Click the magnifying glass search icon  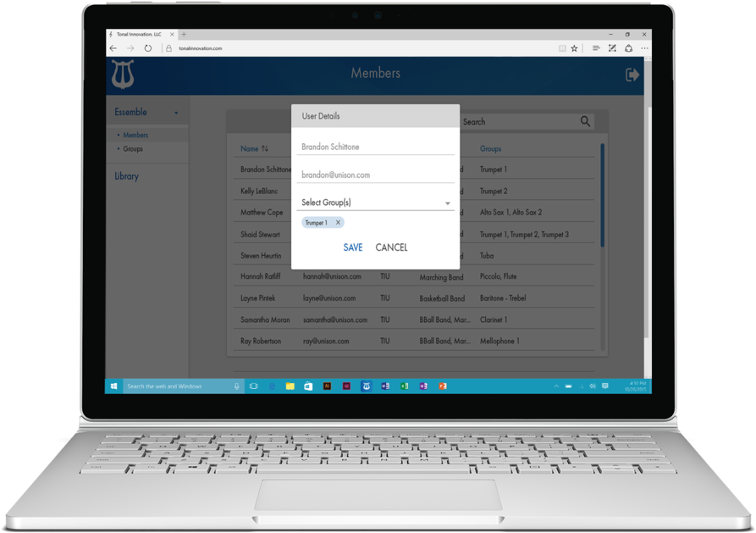(x=584, y=121)
